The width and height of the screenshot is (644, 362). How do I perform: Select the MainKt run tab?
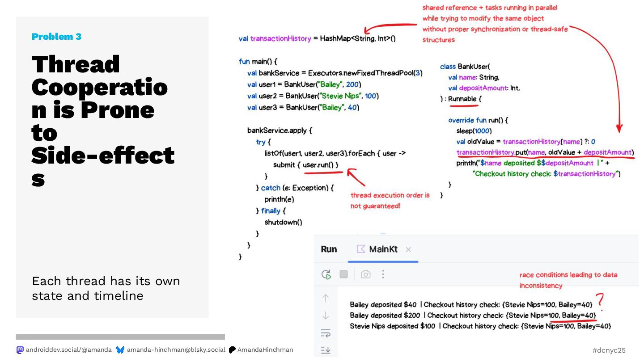(x=383, y=249)
